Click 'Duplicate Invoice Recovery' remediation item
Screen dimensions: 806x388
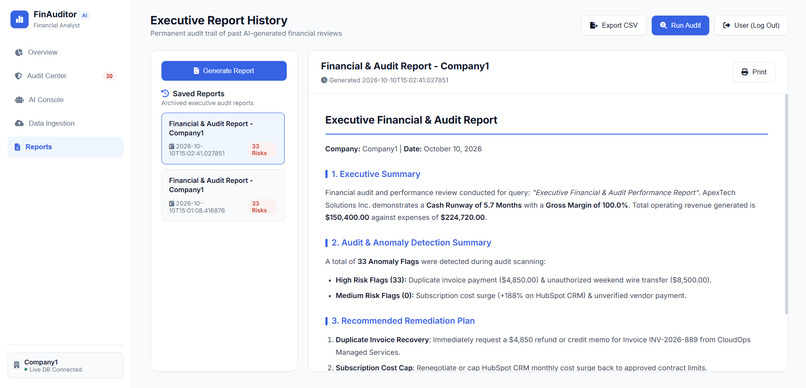(x=383, y=340)
